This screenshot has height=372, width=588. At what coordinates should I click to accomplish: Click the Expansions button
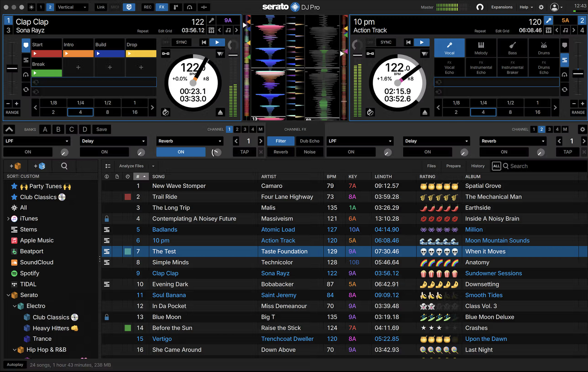[502, 7]
